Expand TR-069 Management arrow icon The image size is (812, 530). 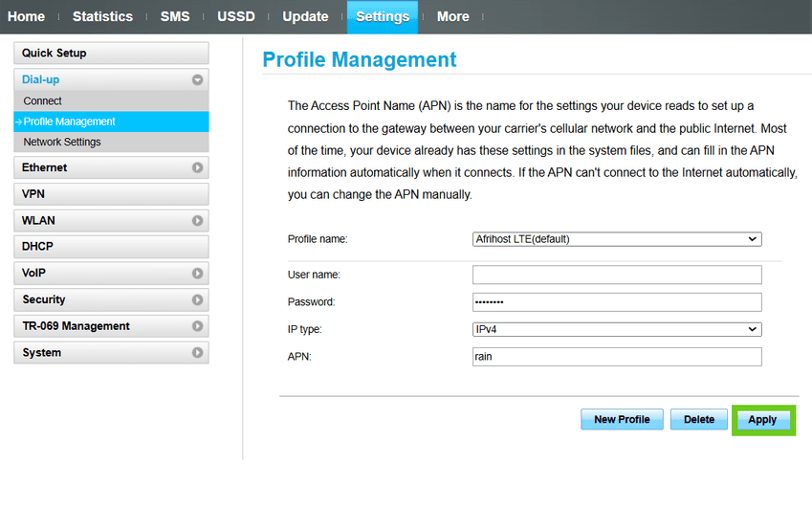tap(197, 326)
